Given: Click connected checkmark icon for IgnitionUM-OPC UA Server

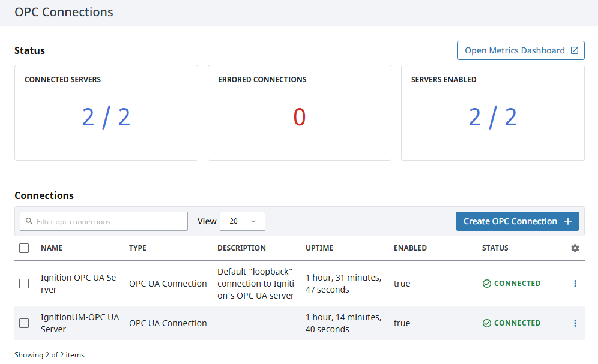Looking at the screenshot, I should coord(487,323).
